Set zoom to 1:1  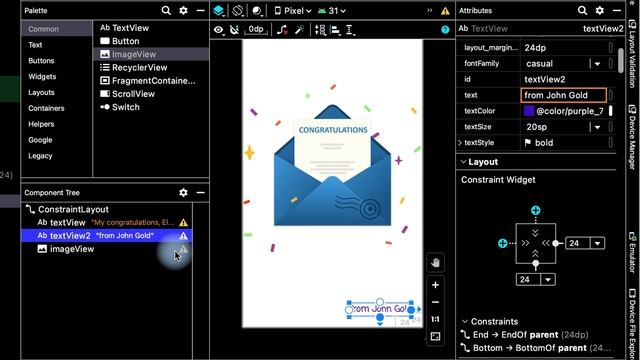tap(436, 320)
